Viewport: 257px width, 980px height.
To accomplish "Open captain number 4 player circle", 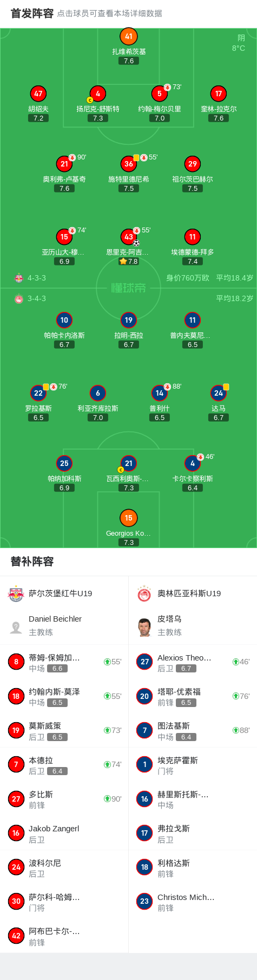I will (98, 94).
